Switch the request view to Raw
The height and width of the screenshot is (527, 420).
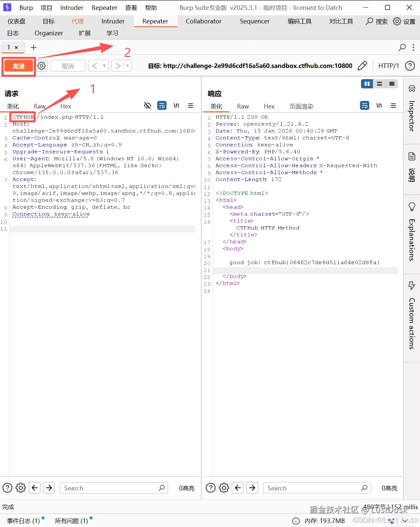pos(40,106)
